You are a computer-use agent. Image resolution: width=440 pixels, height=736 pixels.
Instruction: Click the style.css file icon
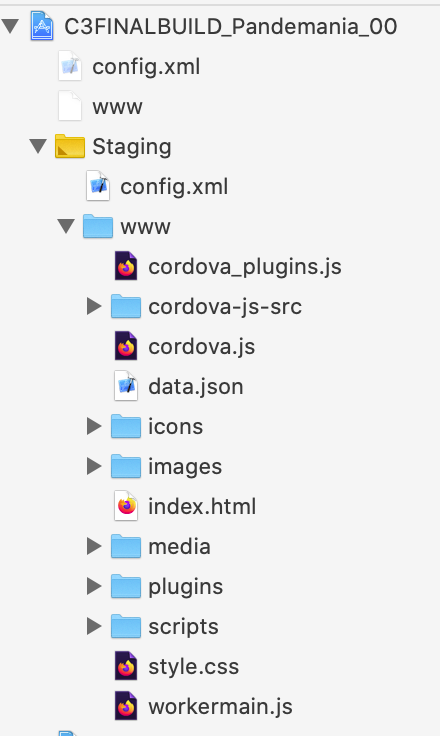coord(126,666)
